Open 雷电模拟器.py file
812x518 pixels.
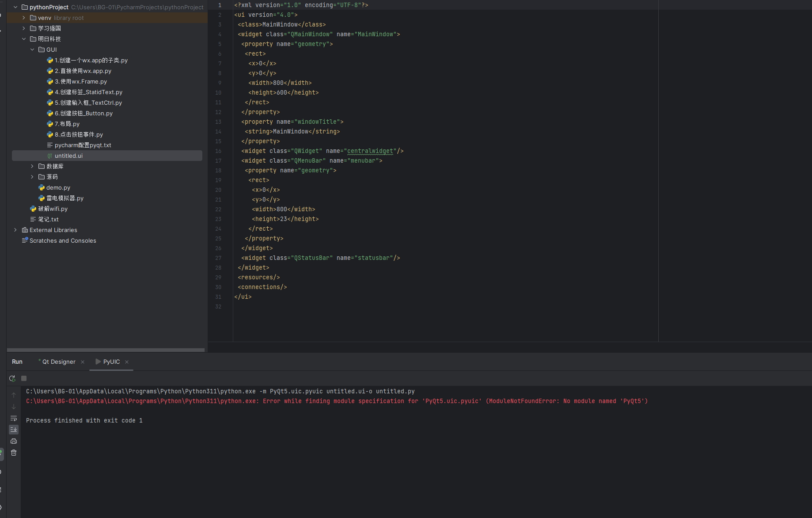65,198
